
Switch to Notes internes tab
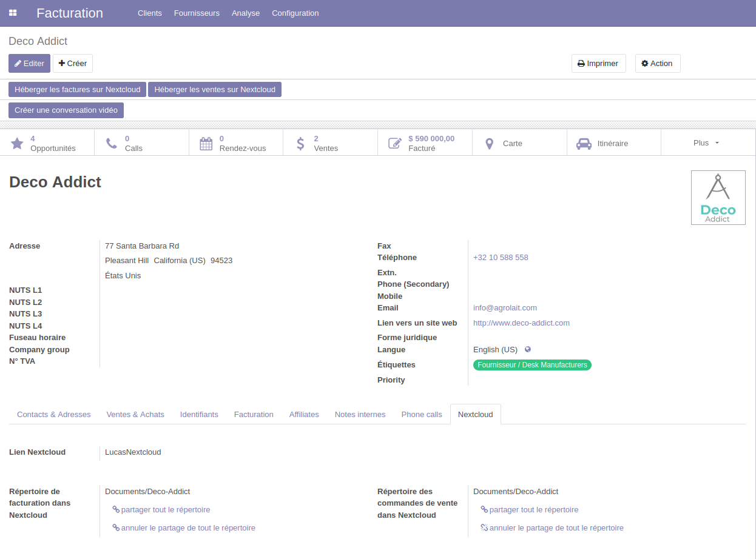[360, 415]
